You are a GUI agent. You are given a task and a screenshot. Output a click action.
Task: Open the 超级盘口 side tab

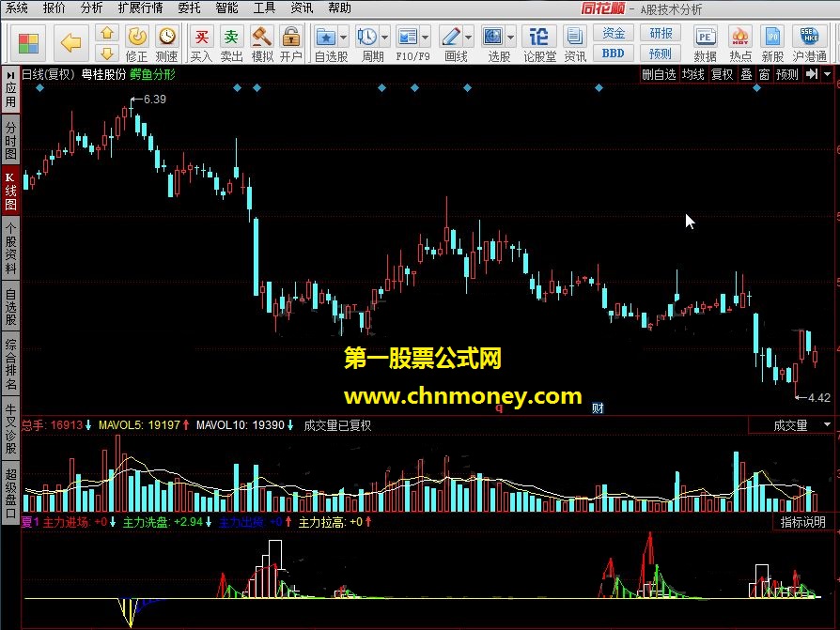10,492
